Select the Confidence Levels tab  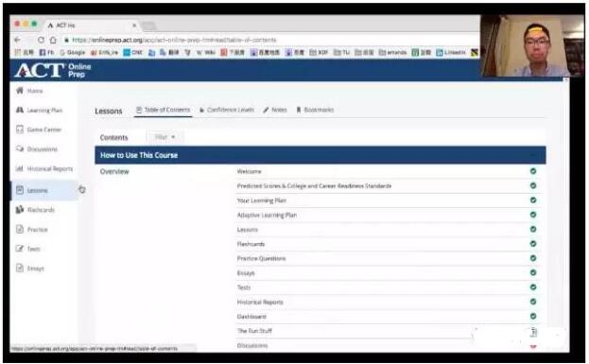pyautogui.click(x=227, y=110)
